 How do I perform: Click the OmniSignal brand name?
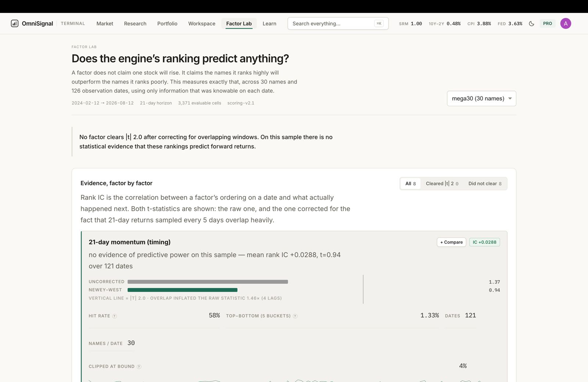37,24
